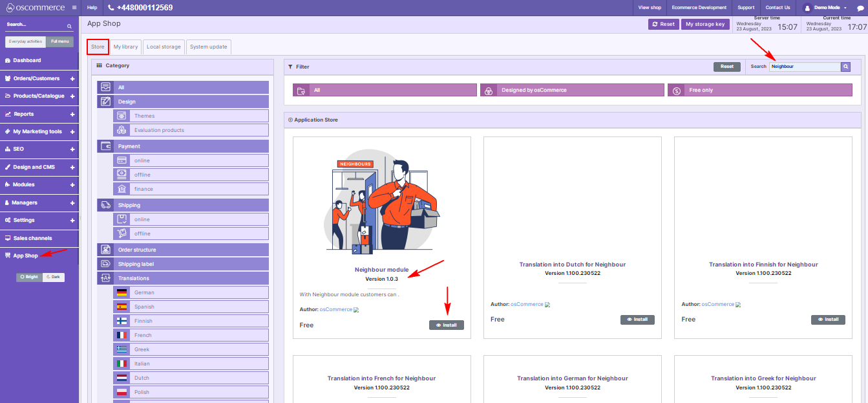Open the Demo Mode user dropdown
This screenshot has height=403, width=868.
tap(825, 8)
